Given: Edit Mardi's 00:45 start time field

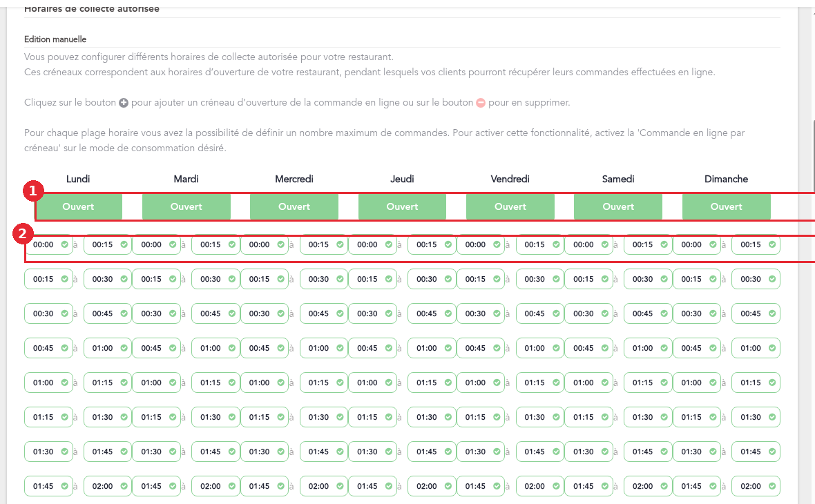Looking at the screenshot, I should pyautogui.click(x=157, y=348).
